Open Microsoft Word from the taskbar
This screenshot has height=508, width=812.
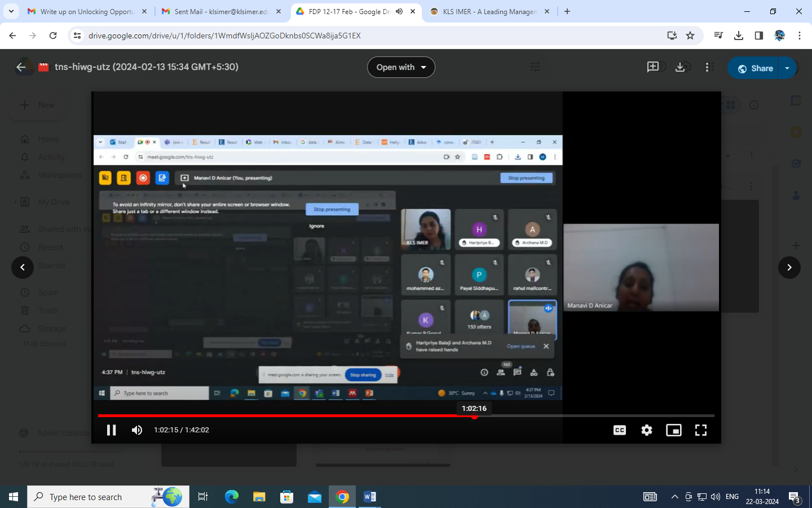pyautogui.click(x=370, y=497)
